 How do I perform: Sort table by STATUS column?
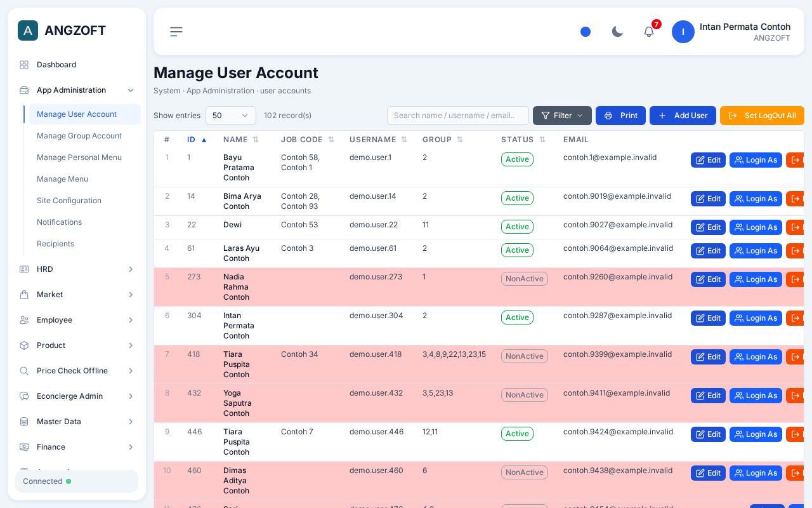pos(523,140)
